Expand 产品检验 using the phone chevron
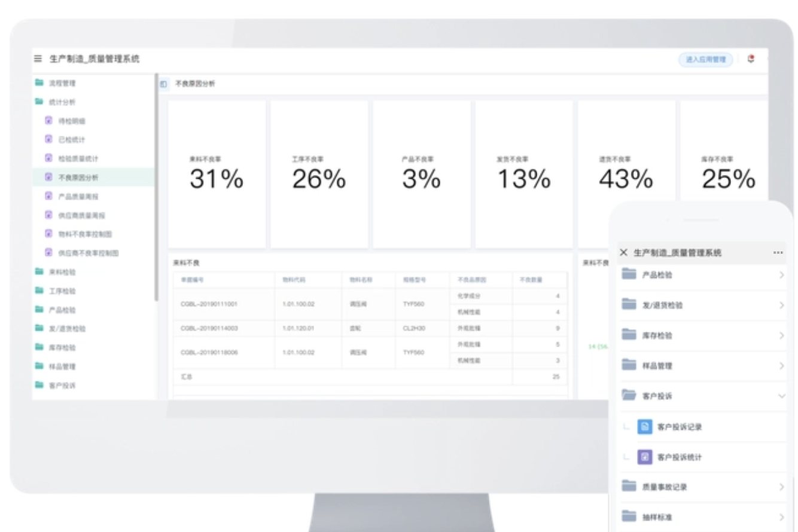 (782, 274)
